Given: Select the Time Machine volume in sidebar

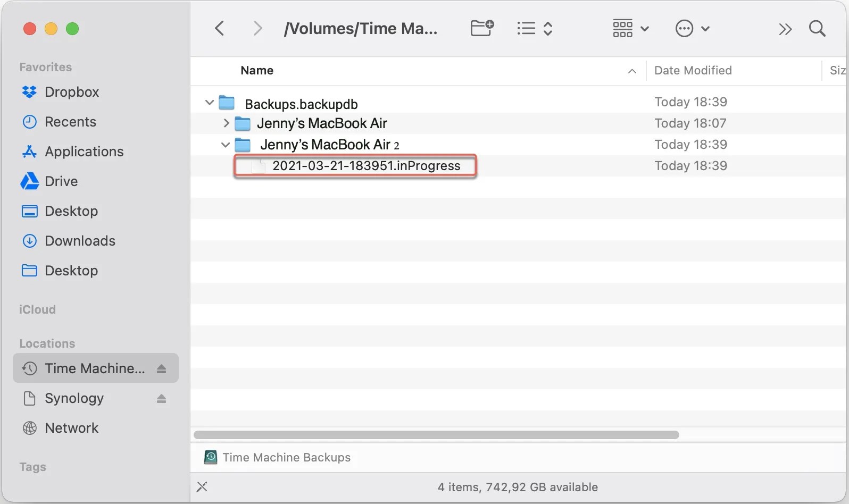Looking at the screenshot, I should click(96, 368).
